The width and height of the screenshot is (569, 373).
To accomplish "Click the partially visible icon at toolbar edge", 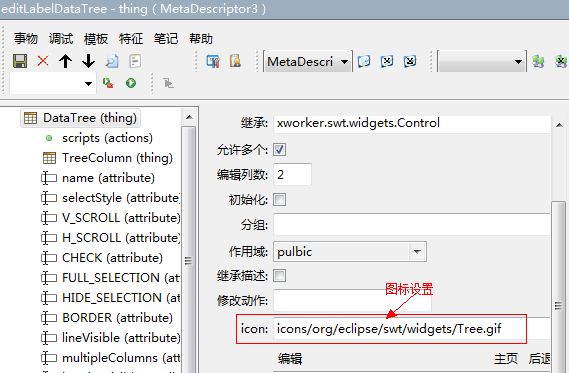I will (561, 61).
